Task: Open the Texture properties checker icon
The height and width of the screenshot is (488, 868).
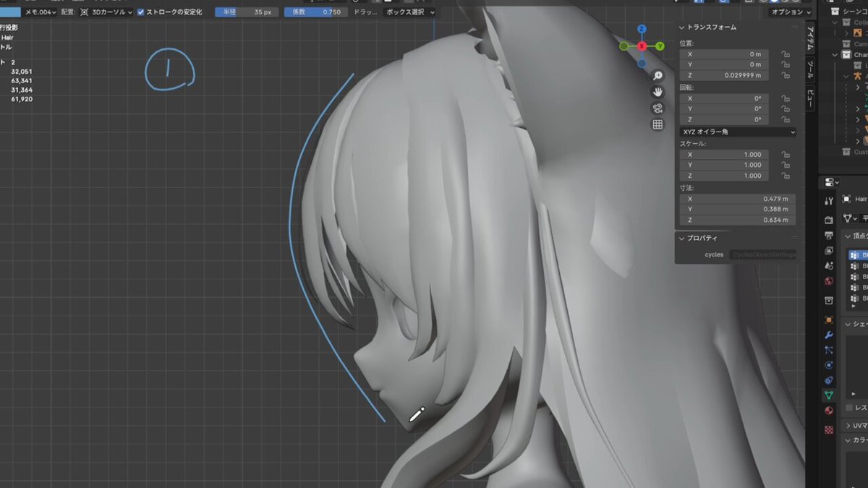Action: pos(829,429)
